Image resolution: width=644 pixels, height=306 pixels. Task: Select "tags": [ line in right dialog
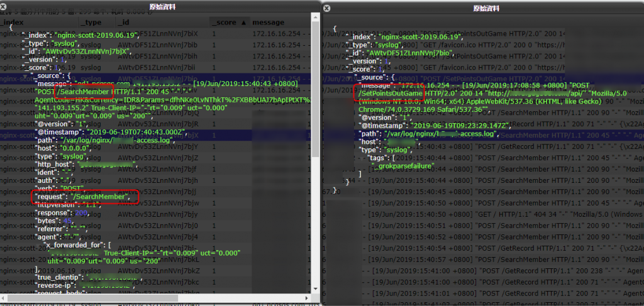[x=382, y=158]
